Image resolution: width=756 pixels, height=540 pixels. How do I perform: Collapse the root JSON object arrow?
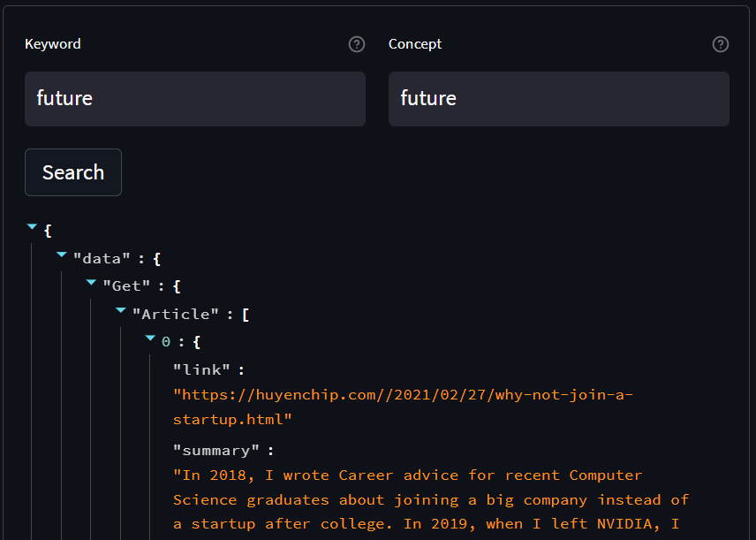click(33, 226)
